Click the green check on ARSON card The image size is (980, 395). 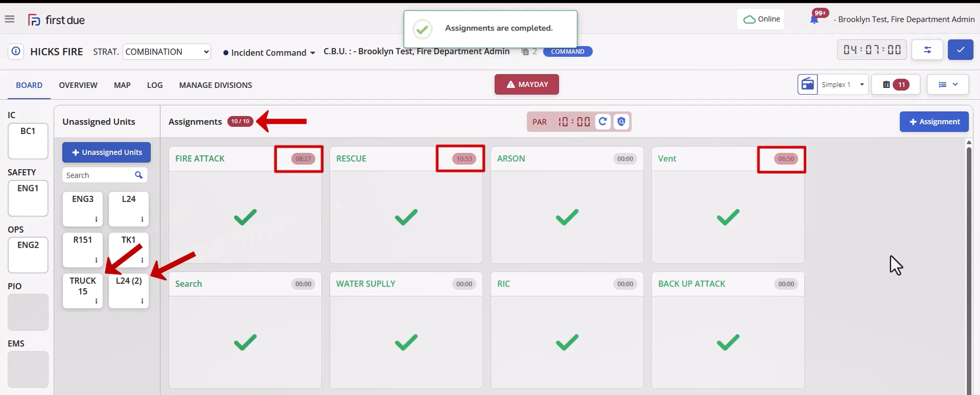pyautogui.click(x=567, y=216)
